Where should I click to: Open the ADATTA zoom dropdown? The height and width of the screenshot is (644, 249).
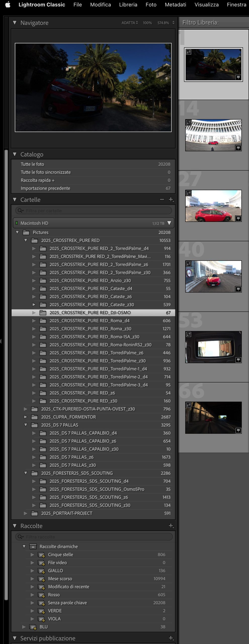click(x=130, y=23)
